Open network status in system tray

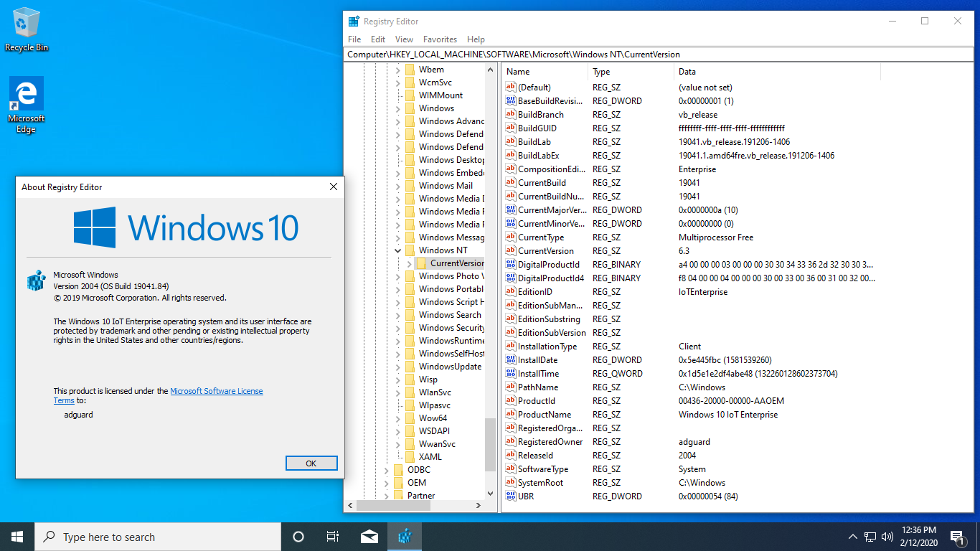870,537
